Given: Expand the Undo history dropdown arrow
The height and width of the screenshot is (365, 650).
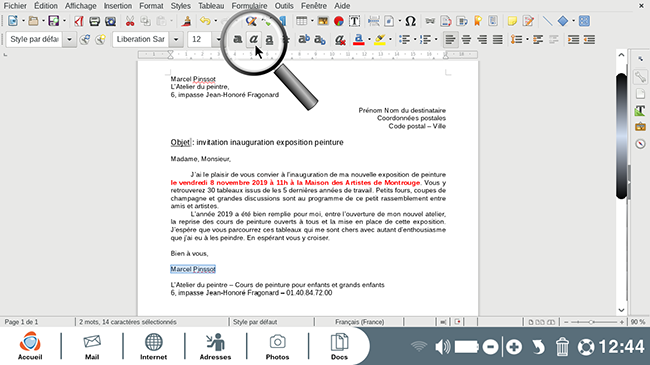Looking at the screenshot, I should pos(216,21).
